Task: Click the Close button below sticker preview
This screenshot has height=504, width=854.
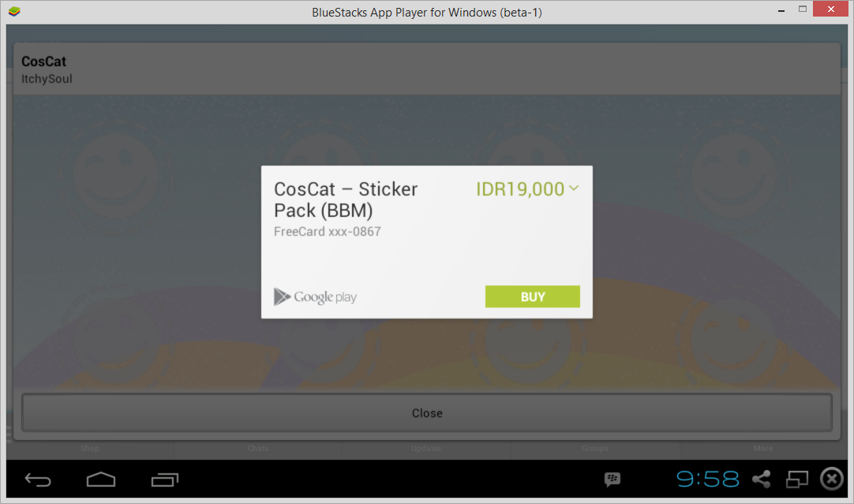Action: click(427, 413)
